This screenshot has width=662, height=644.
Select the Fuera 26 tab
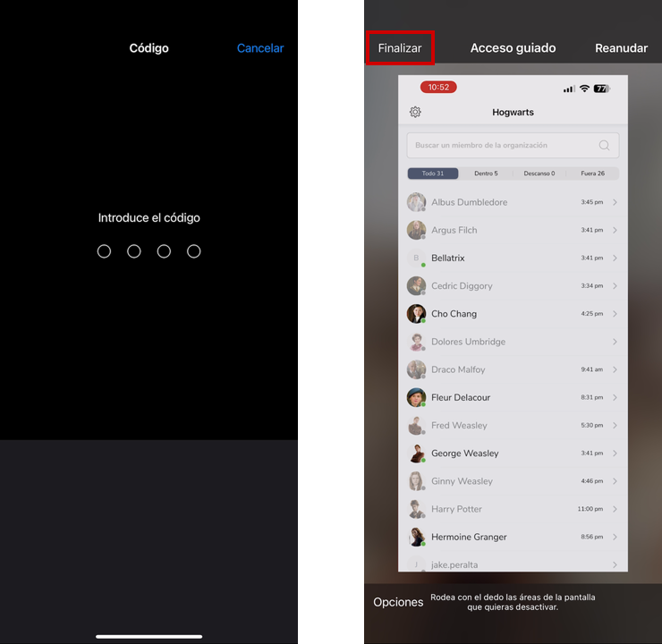(x=592, y=174)
